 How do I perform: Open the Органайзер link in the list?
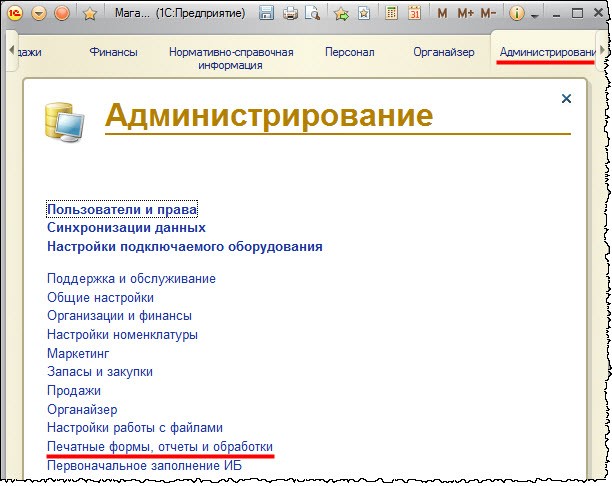tap(82, 409)
